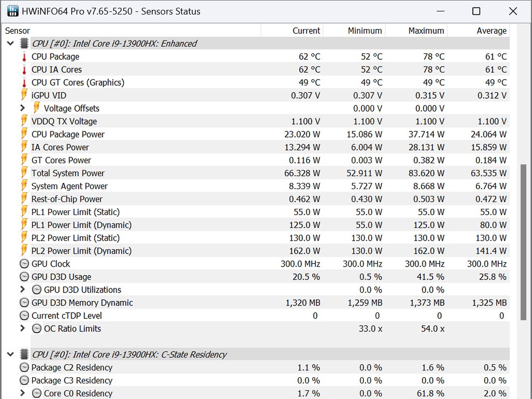The width and height of the screenshot is (532, 399).
Task: Click the CPU Package thermometer icon
Action: 24,57
